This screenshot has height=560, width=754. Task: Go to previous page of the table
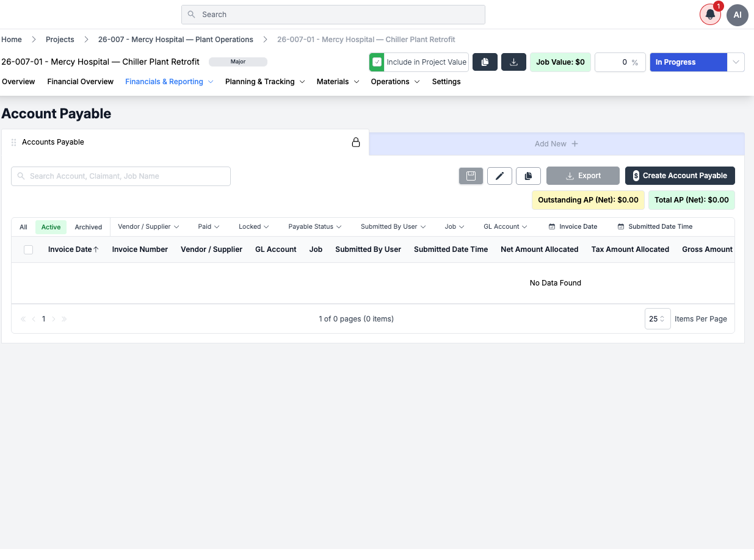click(x=34, y=319)
